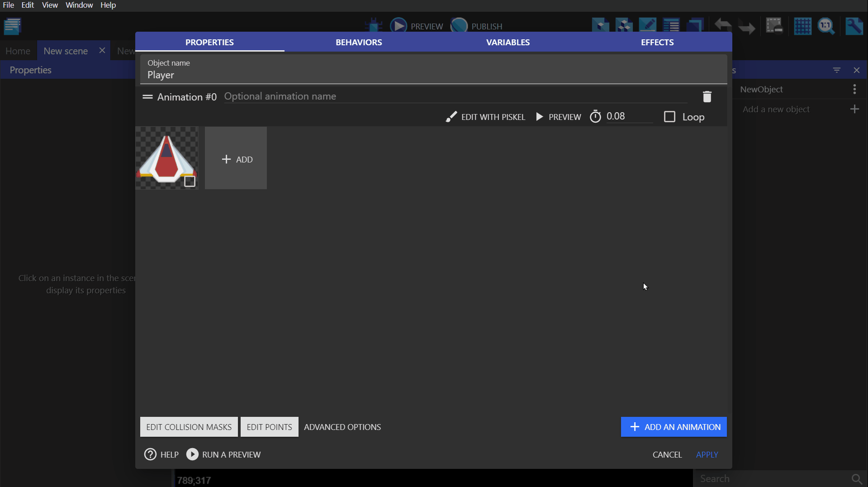Click the Edit with Piskel brush icon
868x487 pixels.
[x=451, y=117]
